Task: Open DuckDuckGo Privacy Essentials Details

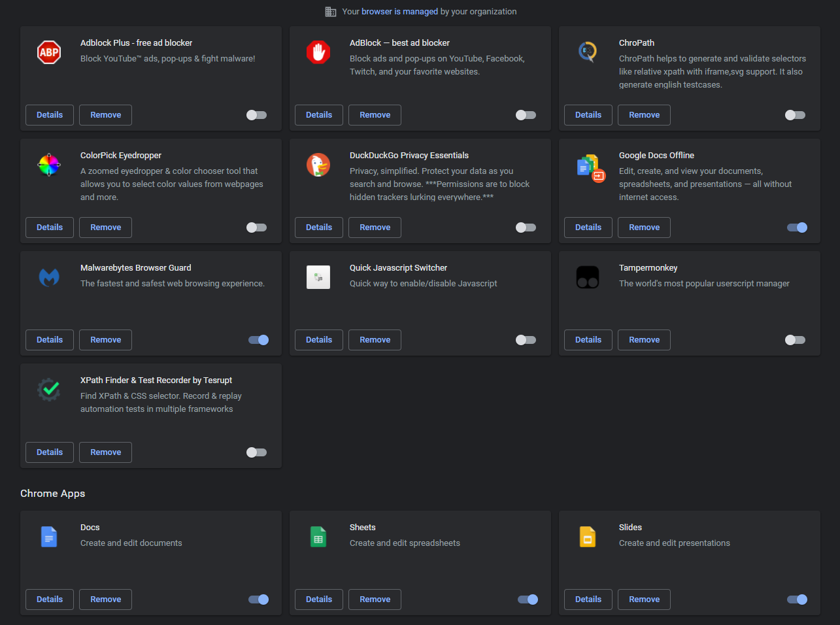Action: [x=319, y=228]
